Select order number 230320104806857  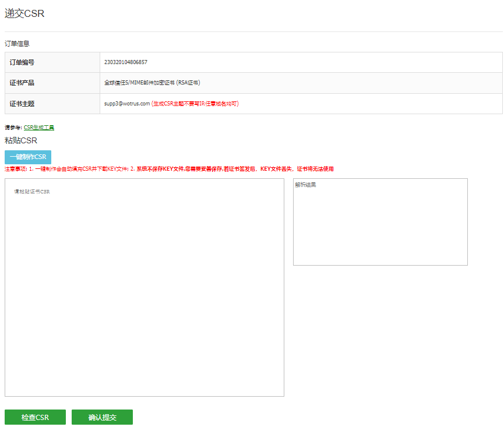(126, 62)
